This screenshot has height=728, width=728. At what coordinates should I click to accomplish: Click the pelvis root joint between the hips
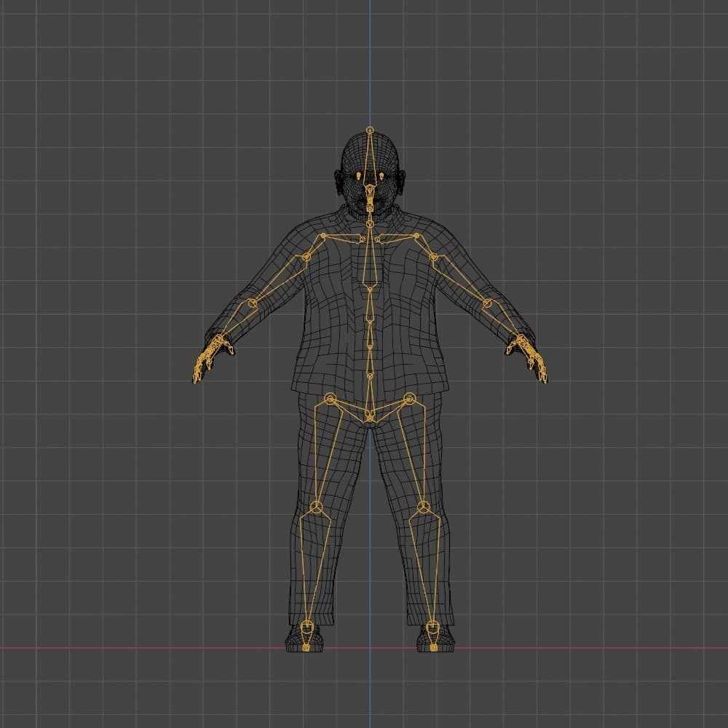(370, 418)
